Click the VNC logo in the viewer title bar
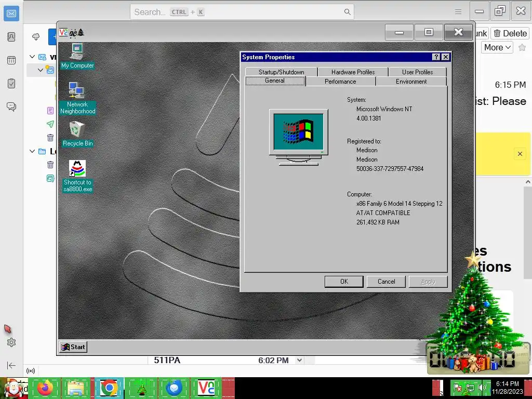This screenshot has width=532, height=399. point(63,32)
